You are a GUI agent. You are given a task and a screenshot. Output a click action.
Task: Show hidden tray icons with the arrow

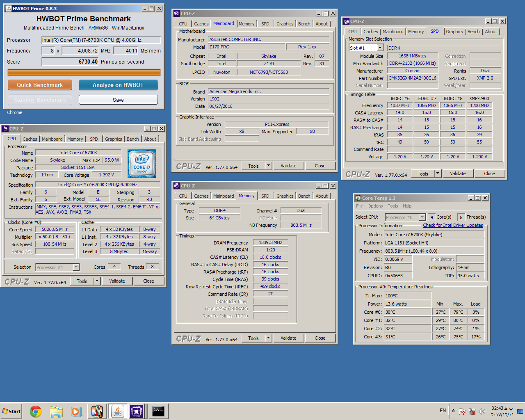453,411
